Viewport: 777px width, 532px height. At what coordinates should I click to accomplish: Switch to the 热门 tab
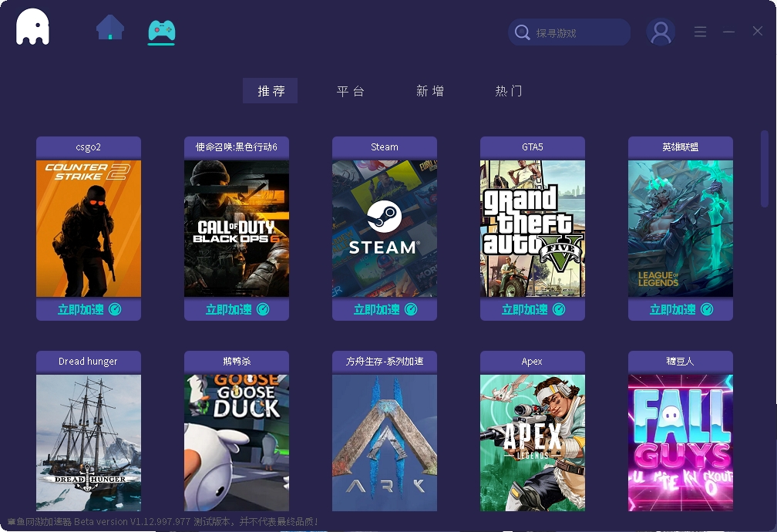[x=509, y=91]
